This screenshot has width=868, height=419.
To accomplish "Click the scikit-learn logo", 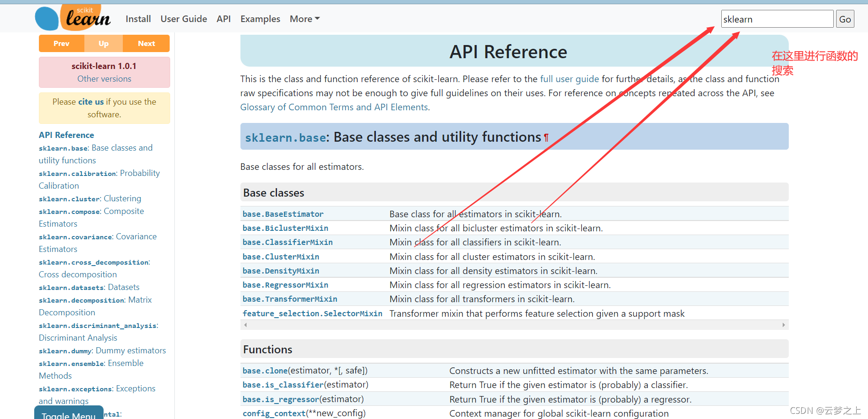I will pos(73,18).
